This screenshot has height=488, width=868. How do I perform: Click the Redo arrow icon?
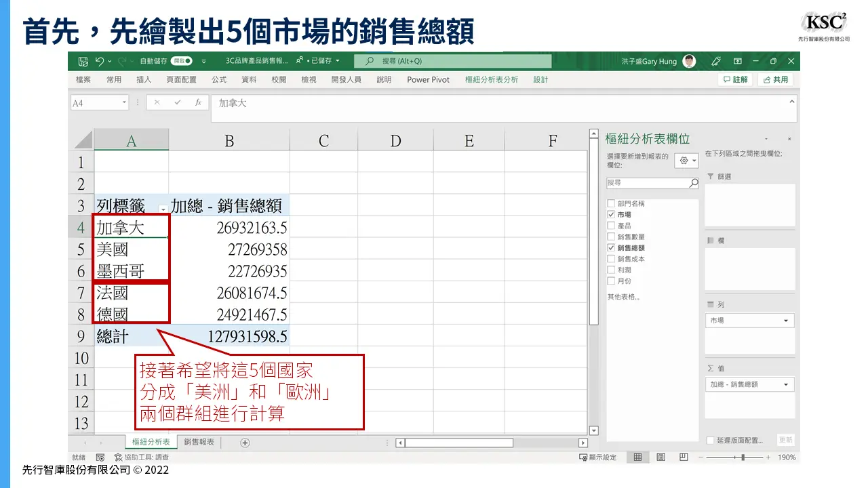tap(122, 61)
